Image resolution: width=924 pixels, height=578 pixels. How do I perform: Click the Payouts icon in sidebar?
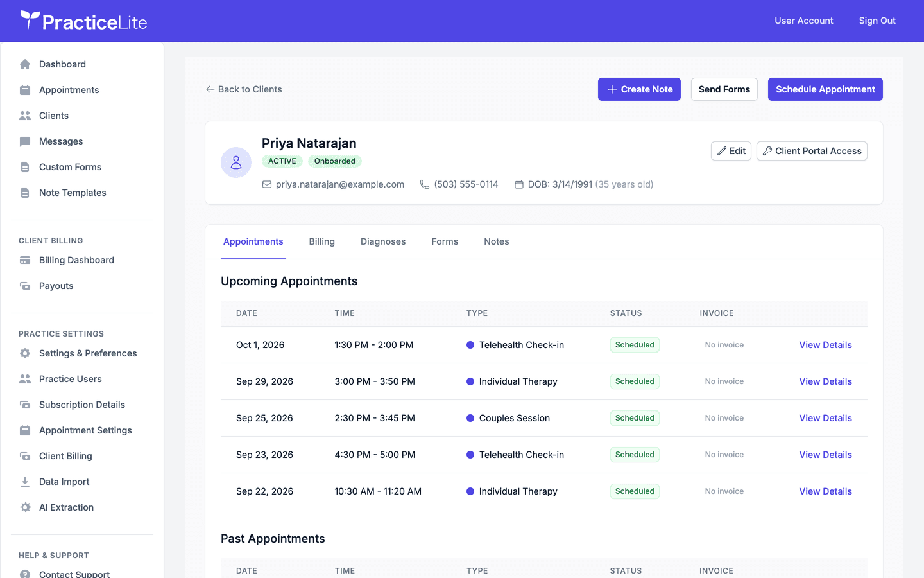point(25,286)
